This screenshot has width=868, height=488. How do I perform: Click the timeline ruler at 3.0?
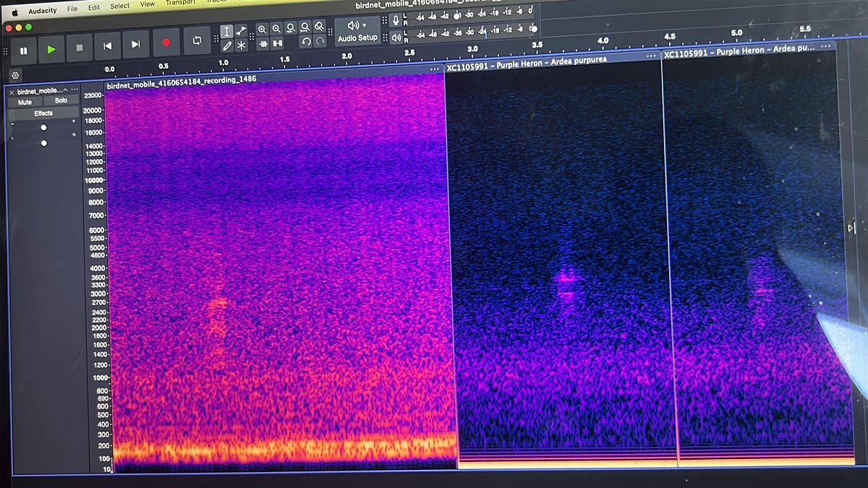click(472, 48)
